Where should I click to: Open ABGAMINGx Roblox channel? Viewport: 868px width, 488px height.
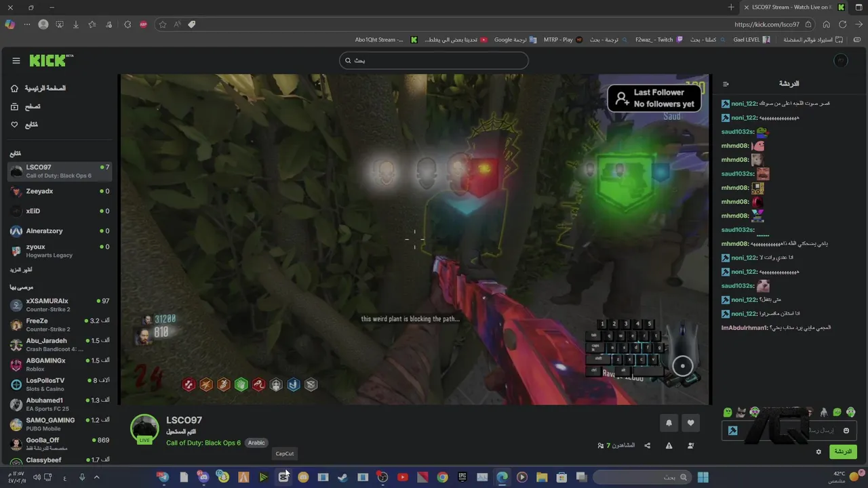click(x=60, y=365)
